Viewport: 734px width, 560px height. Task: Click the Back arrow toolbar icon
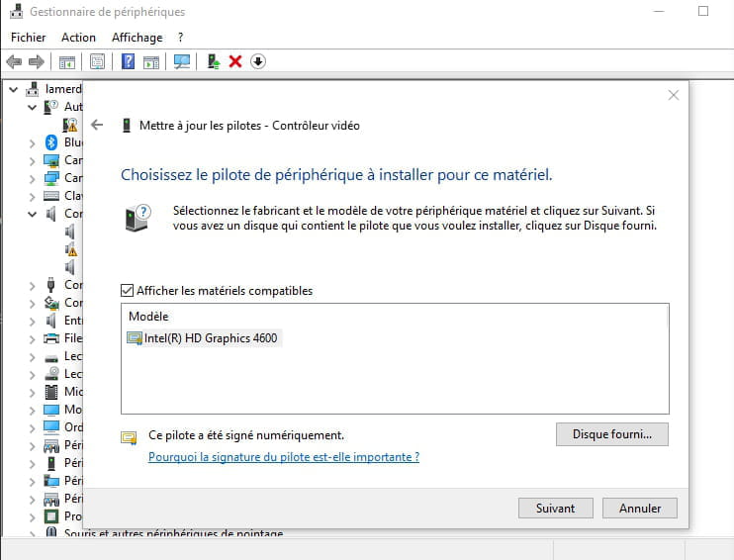[x=14, y=61]
